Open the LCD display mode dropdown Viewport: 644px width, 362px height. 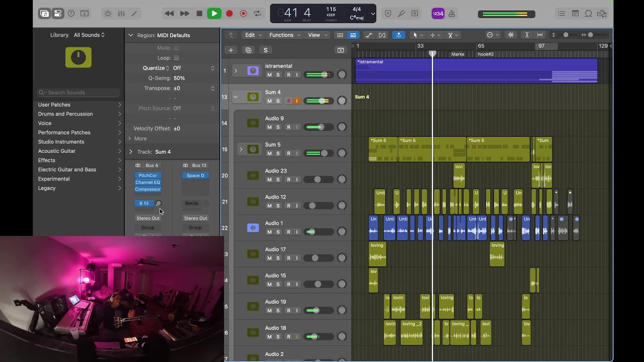tap(373, 14)
